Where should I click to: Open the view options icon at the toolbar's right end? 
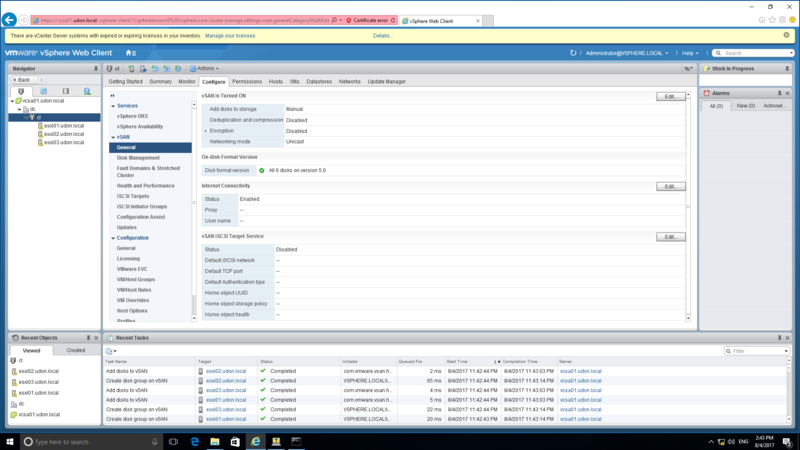point(688,68)
